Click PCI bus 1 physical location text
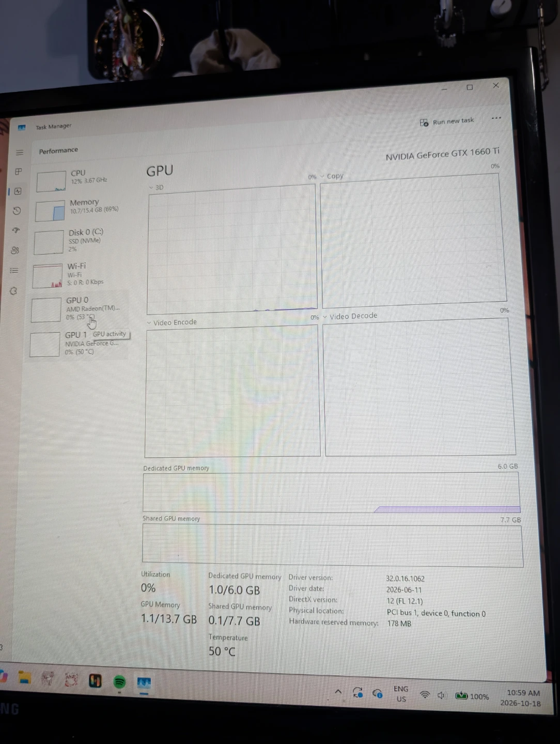 point(436,613)
